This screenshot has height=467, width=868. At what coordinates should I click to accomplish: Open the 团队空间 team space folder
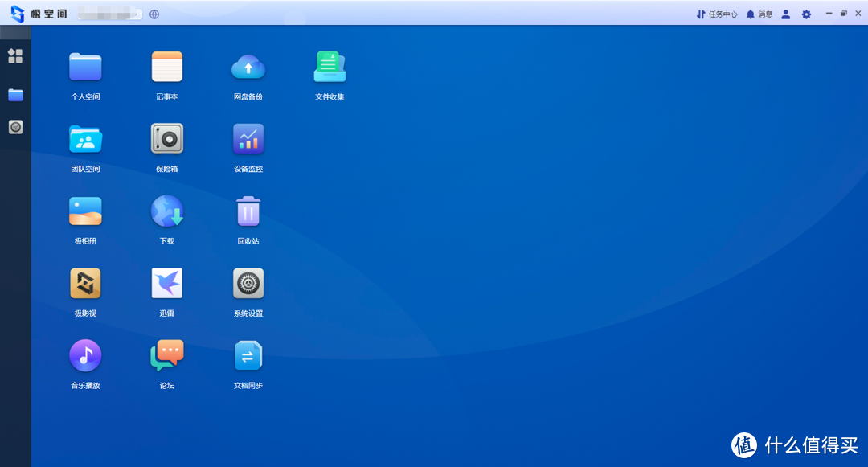[85, 140]
